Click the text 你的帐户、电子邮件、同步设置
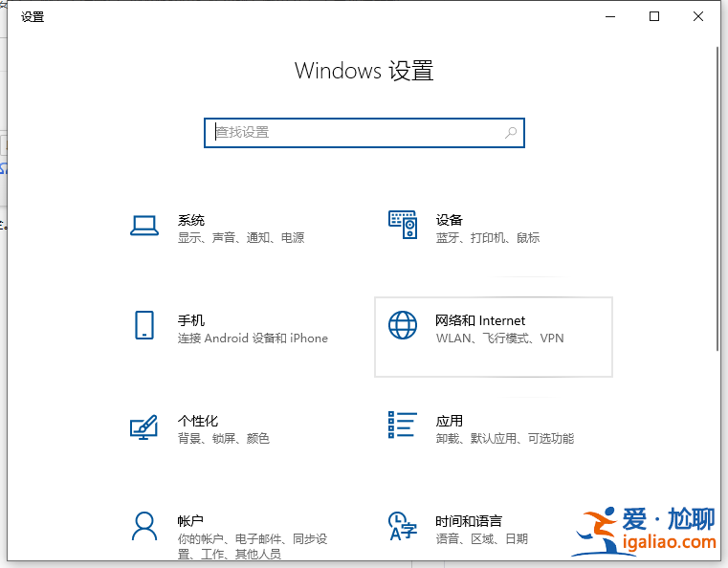 [253, 546]
